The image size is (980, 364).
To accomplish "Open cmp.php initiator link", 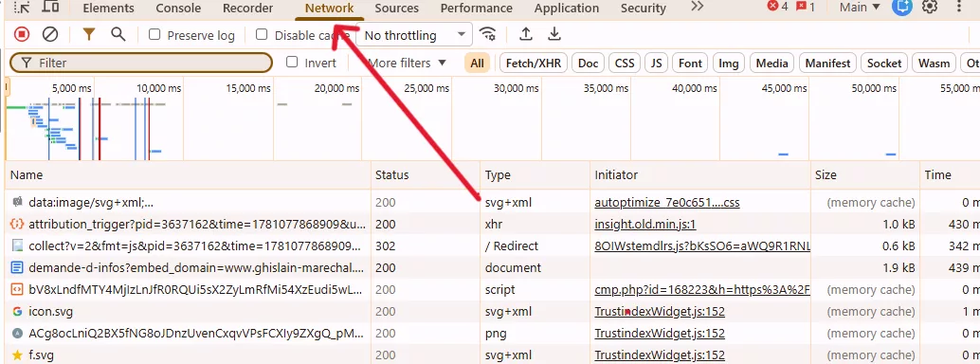I will [x=702, y=289].
